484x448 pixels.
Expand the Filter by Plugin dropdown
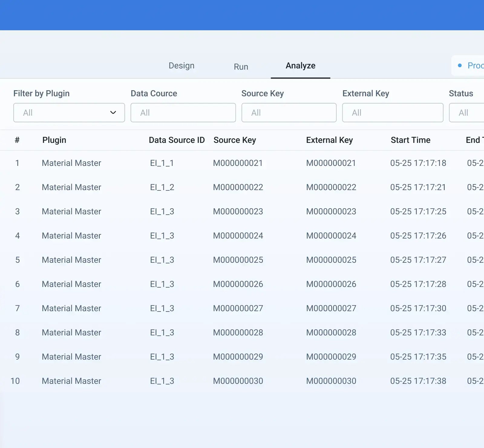coord(69,113)
